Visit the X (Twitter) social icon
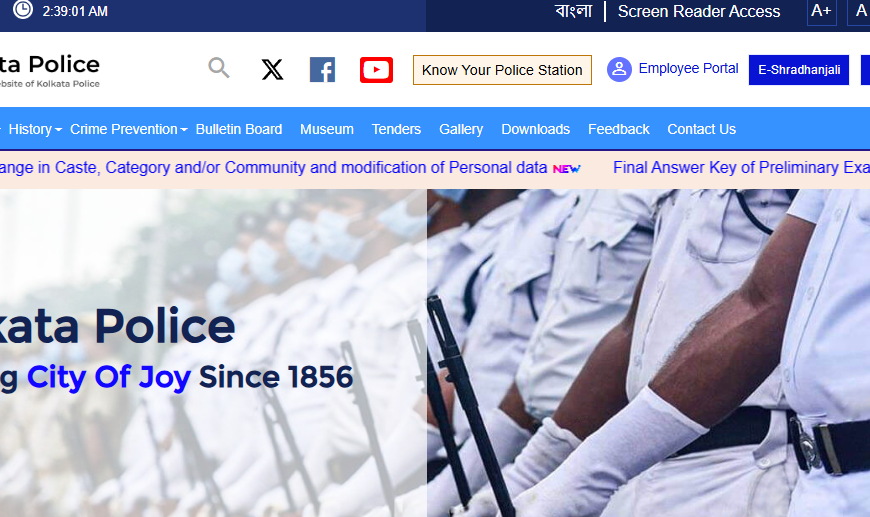Image resolution: width=870 pixels, height=517 pixels. 272,70
